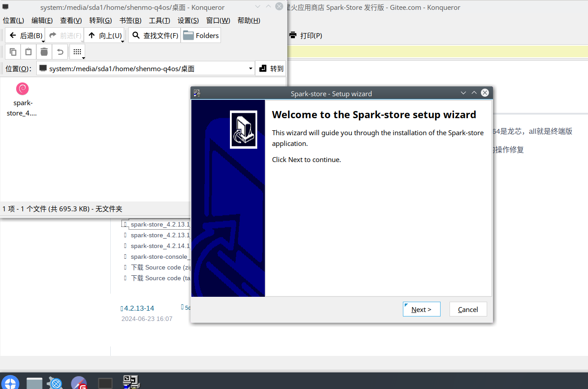Expand the Back button history arrow

tap(43, 41)
